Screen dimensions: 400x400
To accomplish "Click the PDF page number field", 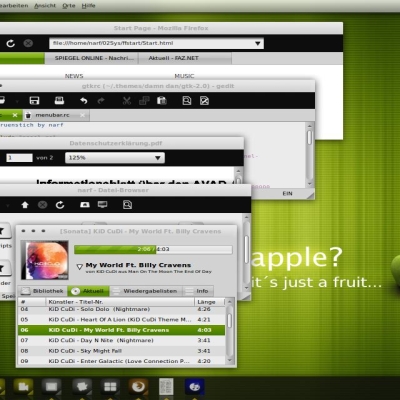I will [19, 158].
